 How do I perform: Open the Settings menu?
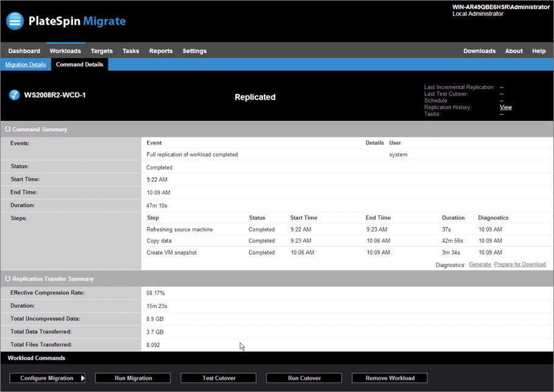pos(195,51)
